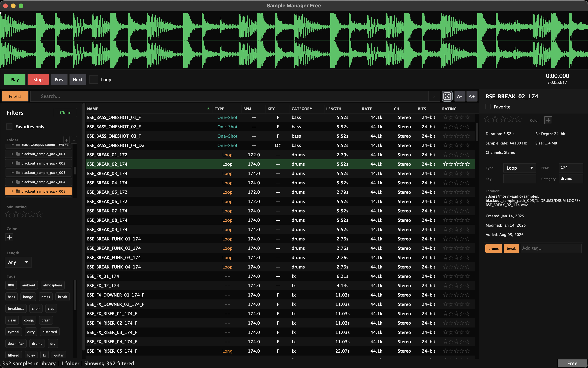
Task: Select BSE_FX_RISER_05_174_F sample
Action: point(280,351)
